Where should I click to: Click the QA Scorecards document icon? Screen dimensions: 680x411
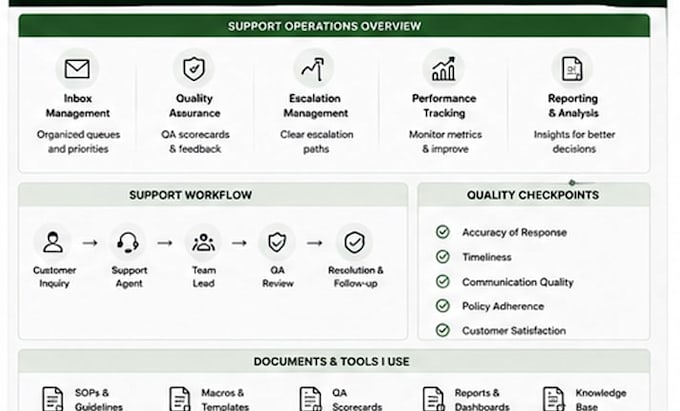coord(311,399)
